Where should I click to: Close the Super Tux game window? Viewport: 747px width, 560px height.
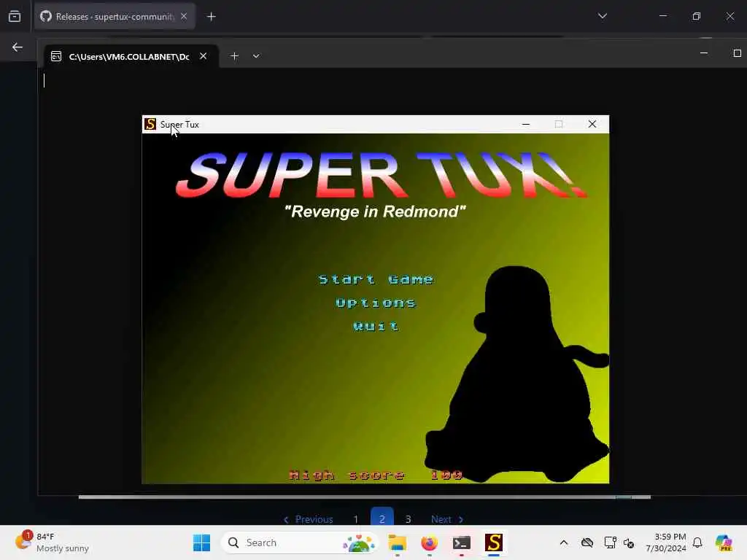tap(592, 124)
